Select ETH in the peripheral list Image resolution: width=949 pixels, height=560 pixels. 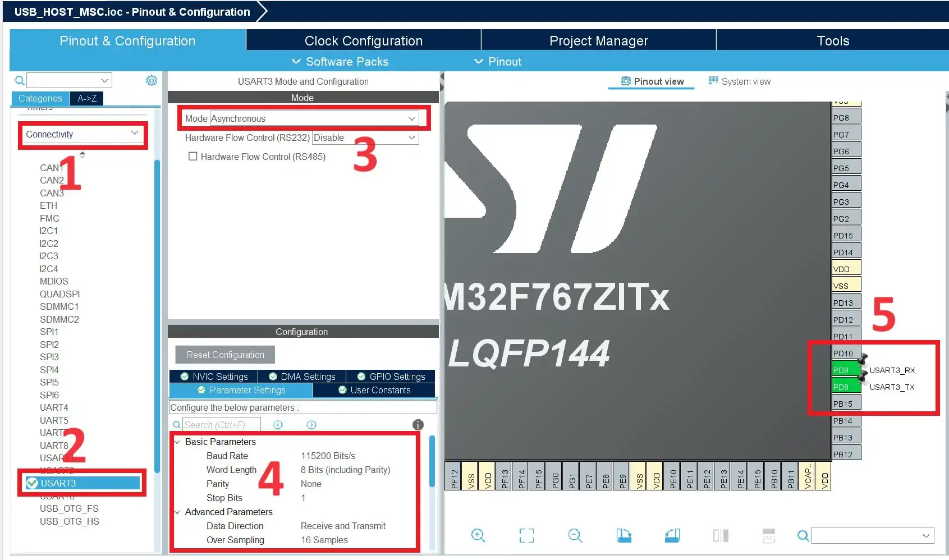pyautogui.click(x=48, y=205)
